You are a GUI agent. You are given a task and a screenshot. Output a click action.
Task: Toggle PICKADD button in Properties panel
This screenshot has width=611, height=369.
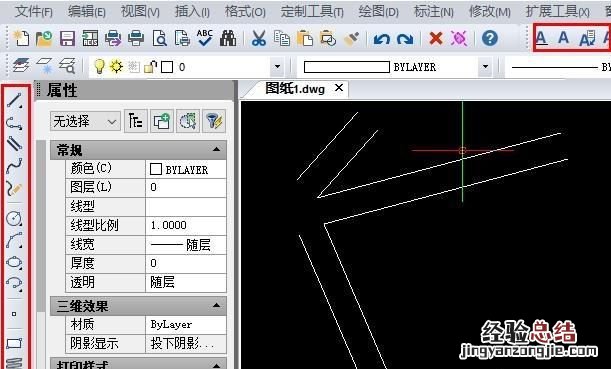161,122
